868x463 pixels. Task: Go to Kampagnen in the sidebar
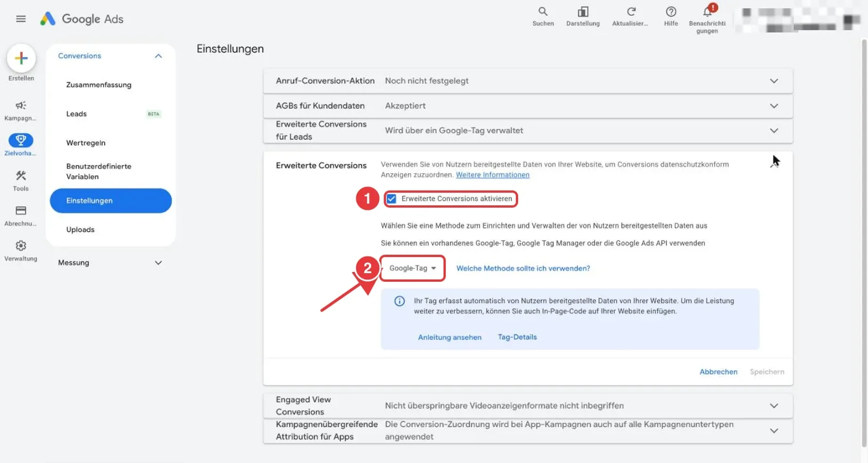pyautogui.click(x=21, y=110)
